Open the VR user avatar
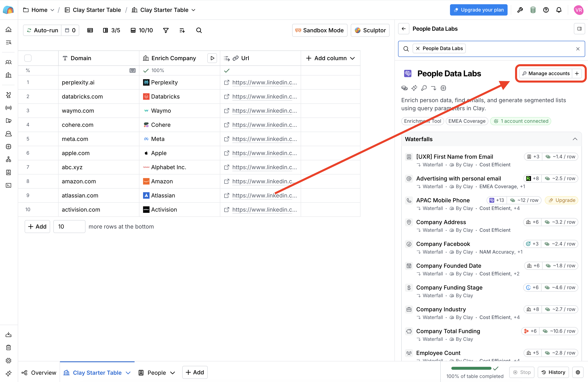This screenshot has height=382, width=588. point(579,10)
